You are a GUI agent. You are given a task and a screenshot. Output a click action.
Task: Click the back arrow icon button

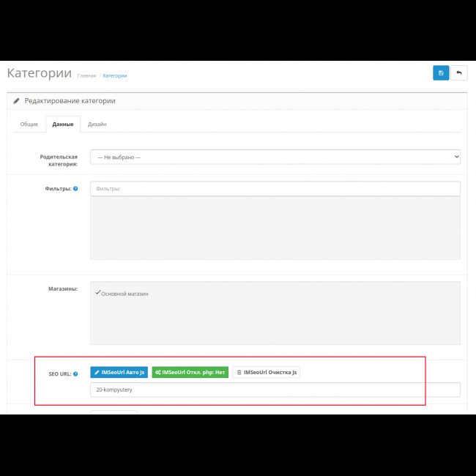pyautogui.click(x=459, y=72)
